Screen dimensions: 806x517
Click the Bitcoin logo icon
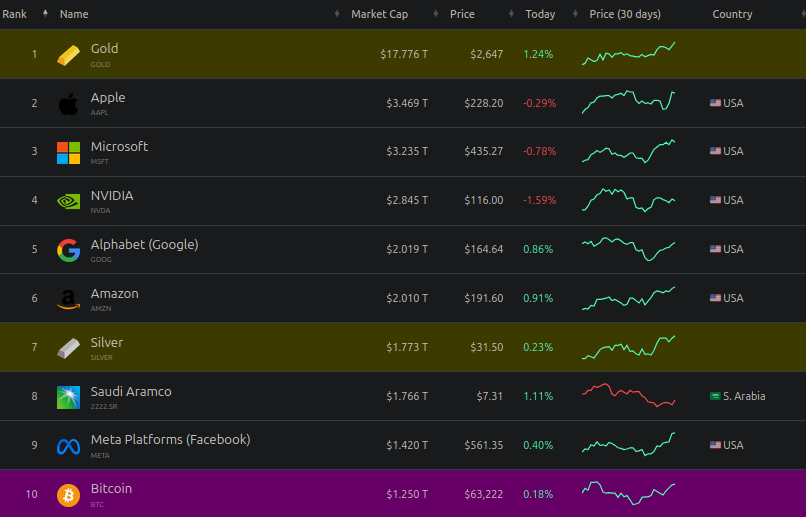tap(68, 495)
